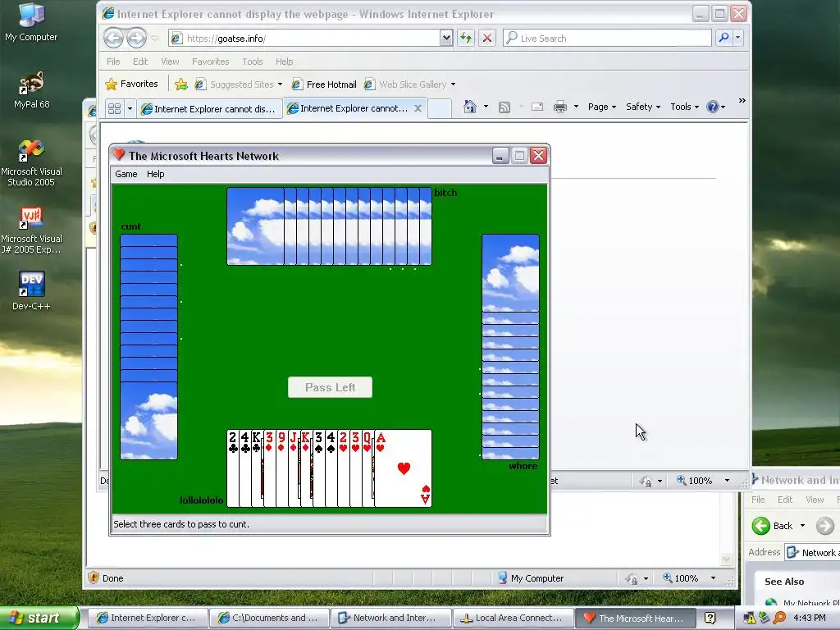
Task: Open the IE File menu
Action: point(113,62)
